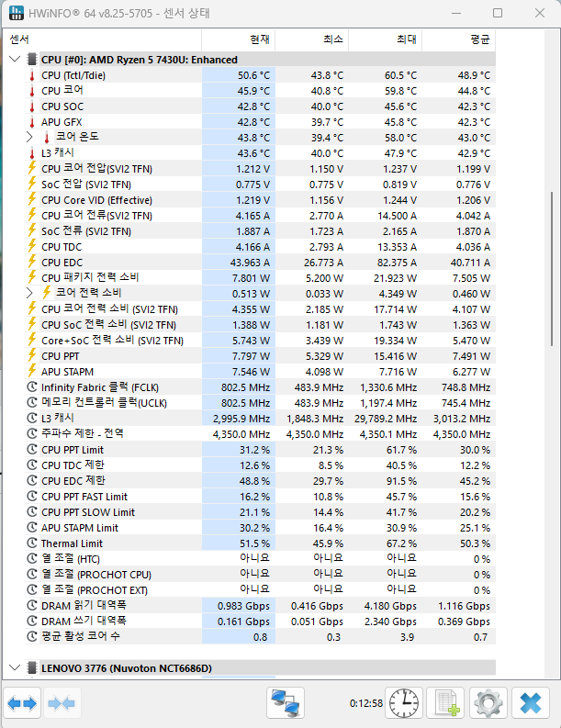The height and width of the screenshot is (728, 561).
Task: Click the lightning icon beside CPU PPT
Action: point(32,356)
